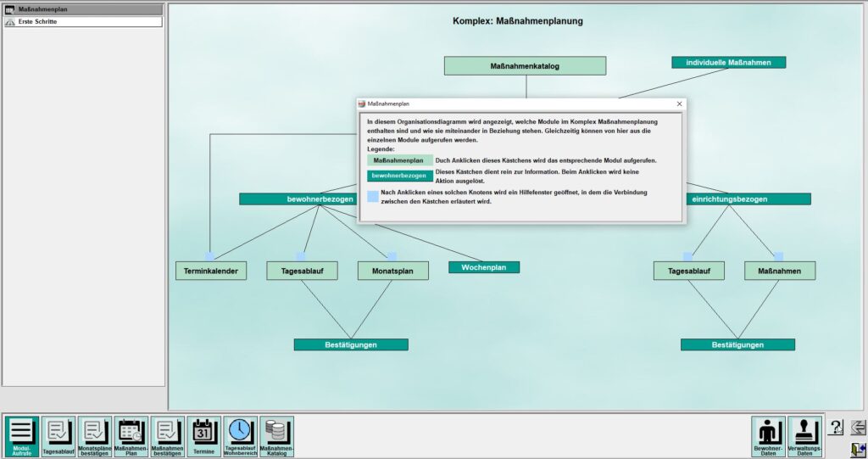Open the Terminkalender module box
Image resolution: width=868 pixels, height=459 pixels.
click(x=211, y=271)
